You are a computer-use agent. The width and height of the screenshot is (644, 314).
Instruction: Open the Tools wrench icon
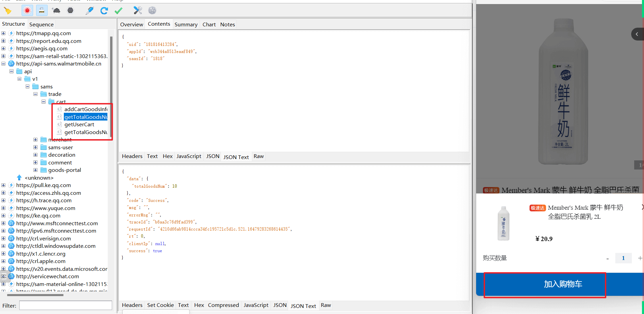138,10
